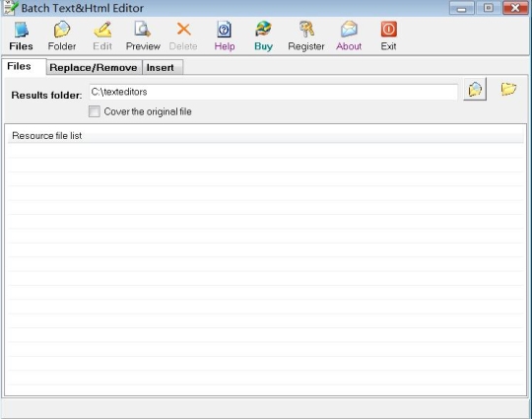Open the Folder toolbar icon
Screen dimensions: 532x419
[62, 30]
